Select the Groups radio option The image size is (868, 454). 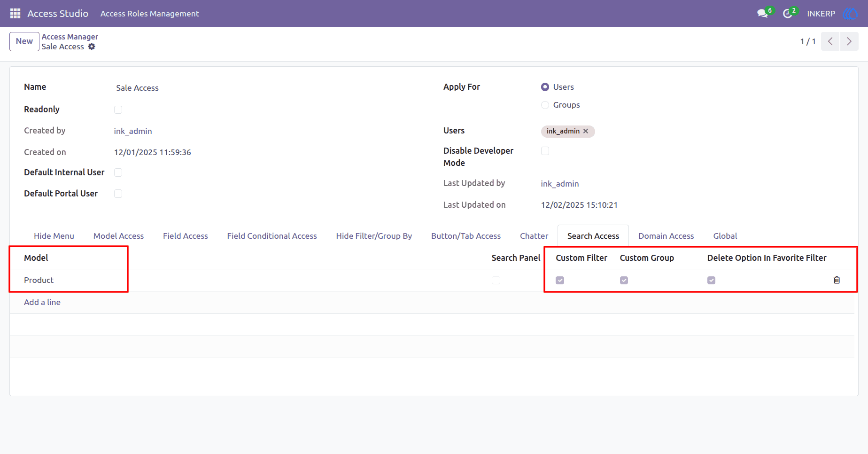(545, 105)
